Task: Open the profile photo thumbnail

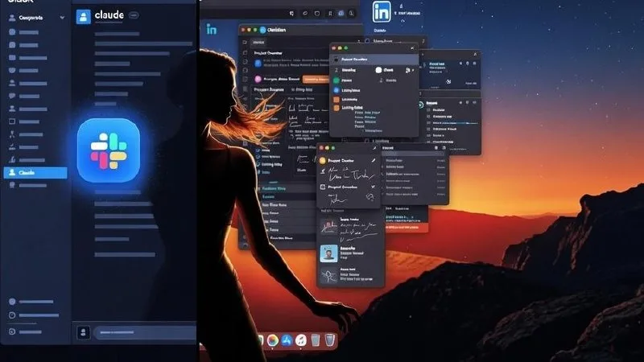Action: coord(328,253)
